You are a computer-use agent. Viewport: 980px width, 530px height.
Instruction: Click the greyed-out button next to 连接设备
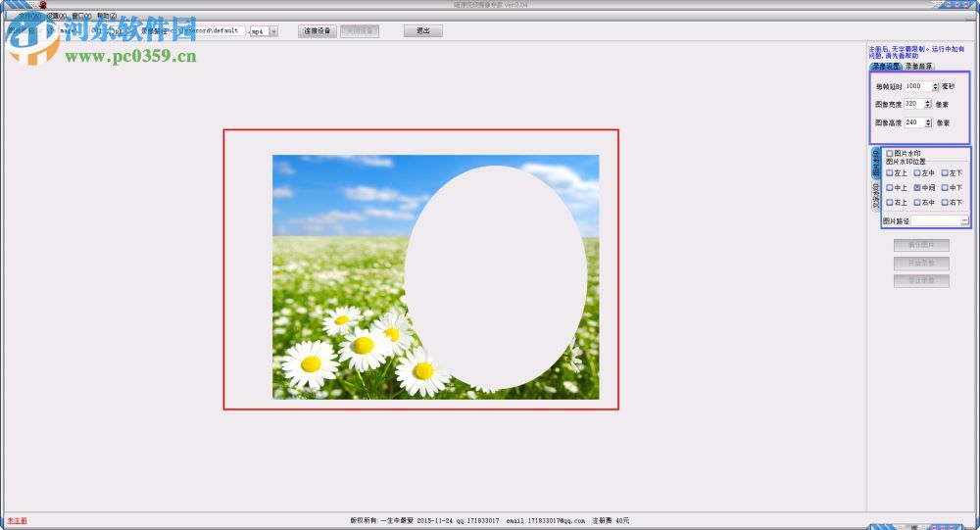pos(360,30)
